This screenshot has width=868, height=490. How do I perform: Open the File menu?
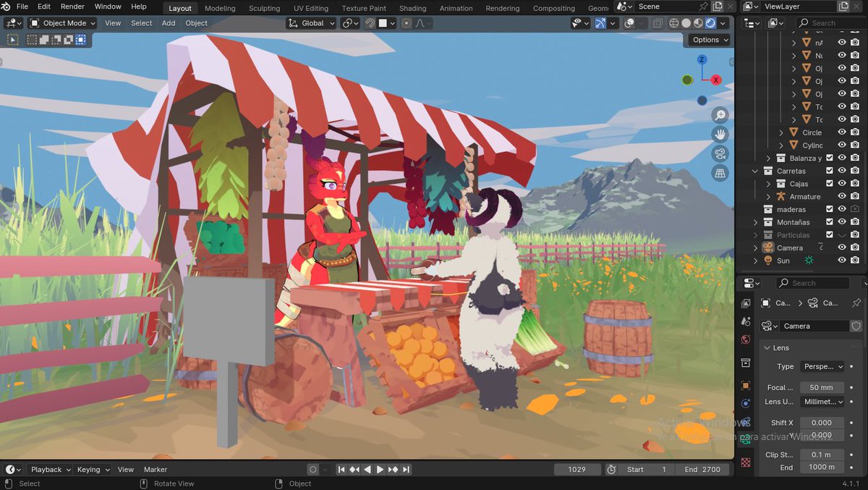pyautogui.click(x=22, y=7)
